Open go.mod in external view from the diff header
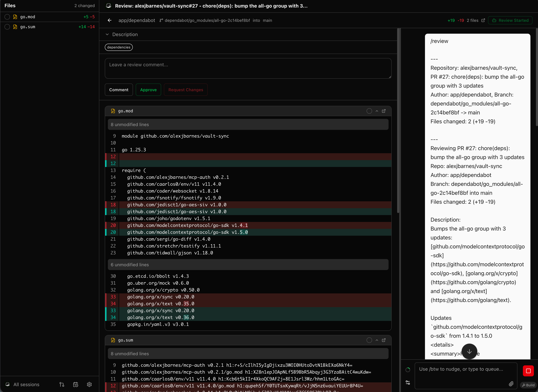538x392 pixels. (384, 111)
